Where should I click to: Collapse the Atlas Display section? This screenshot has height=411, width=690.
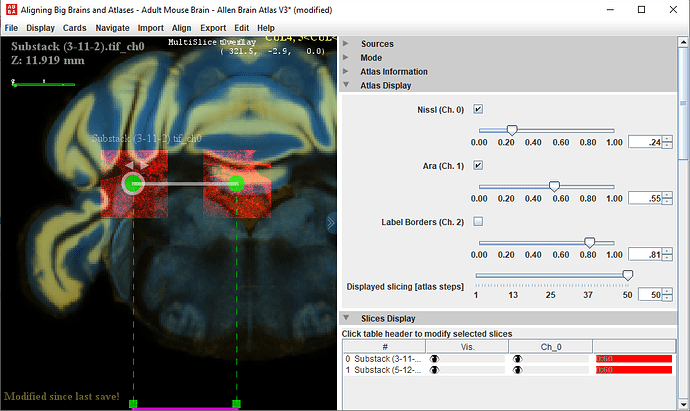[346, 85]
